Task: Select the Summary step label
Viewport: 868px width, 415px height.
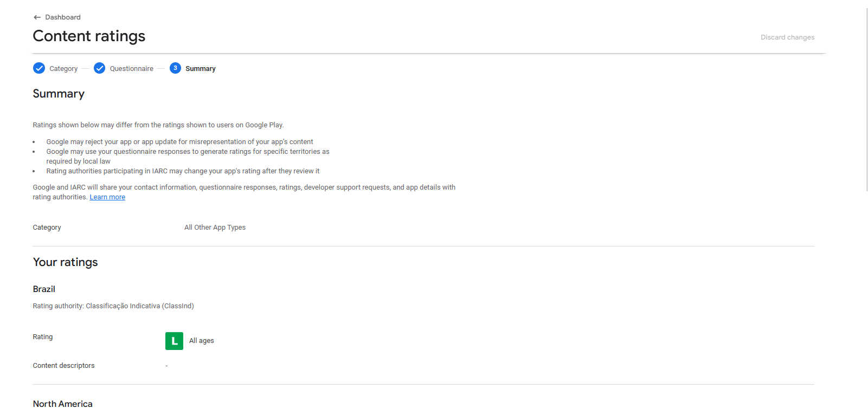Action: click(x=201, y=69)
